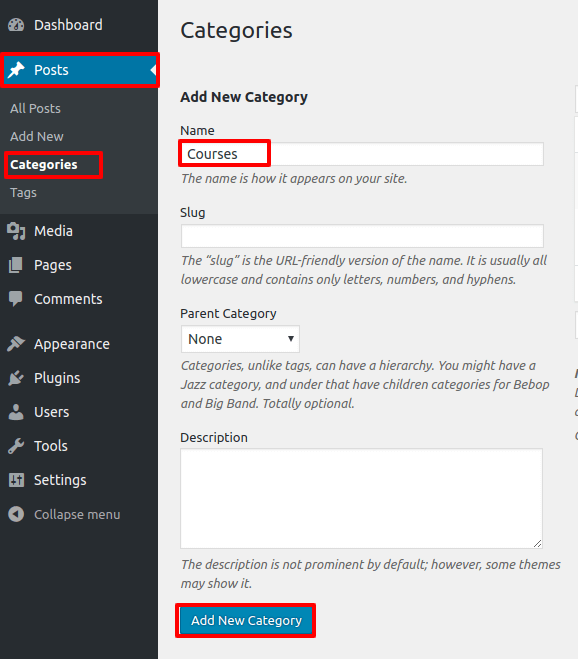Click inside the Description text area
578x659 pixels.
362,498
